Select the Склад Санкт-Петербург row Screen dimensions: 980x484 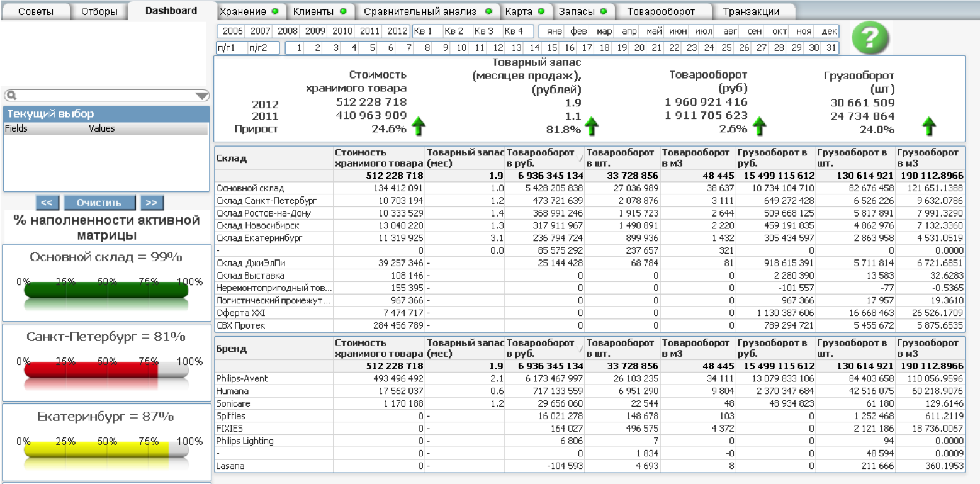click(x=589, y=201)
